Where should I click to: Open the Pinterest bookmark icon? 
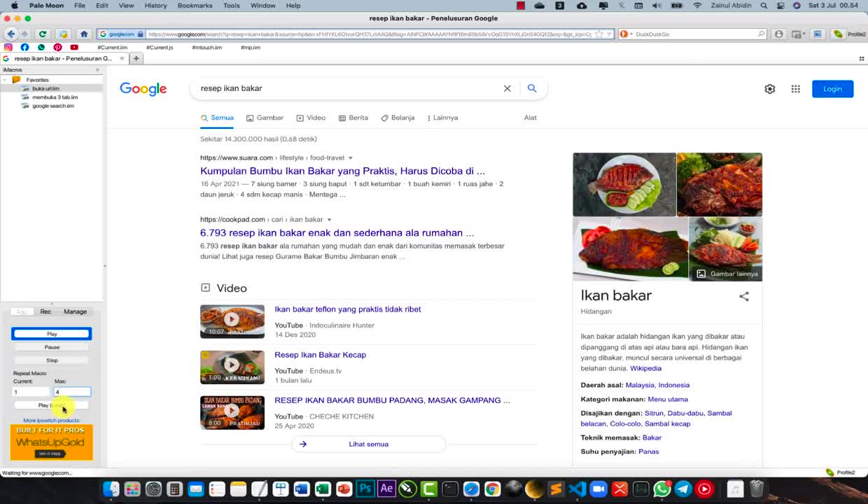pos(57,48)
